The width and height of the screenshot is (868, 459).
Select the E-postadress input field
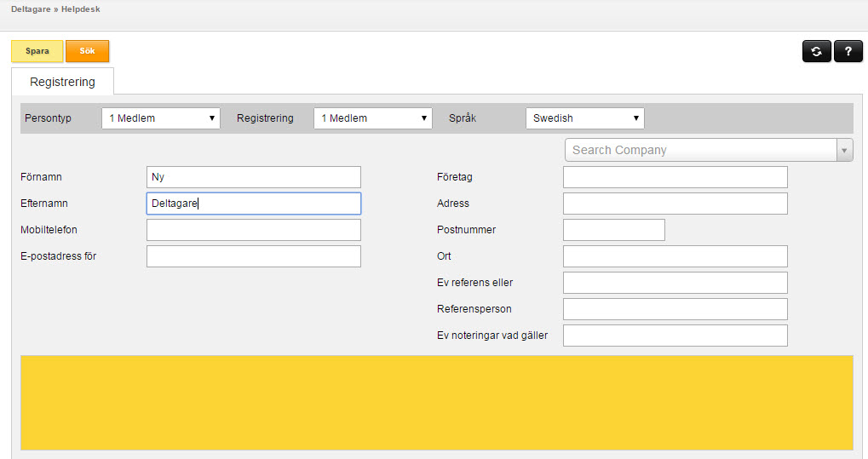[254, 256]
